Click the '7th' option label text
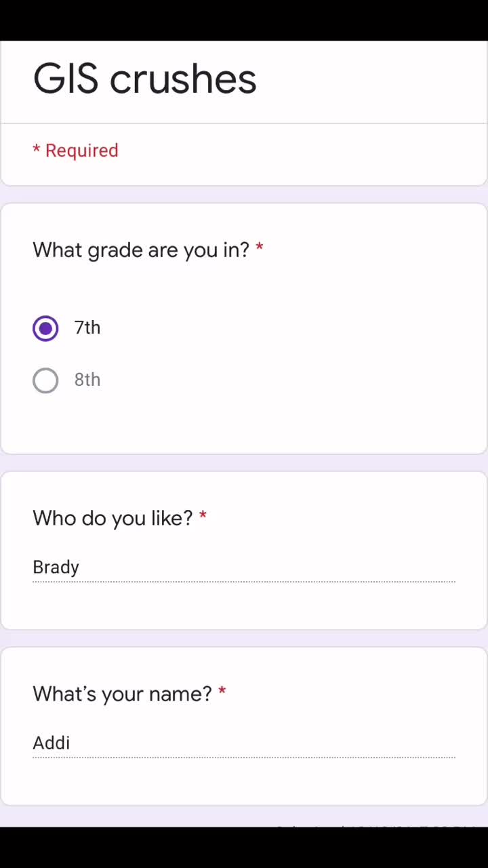This screenshot has height=868, width=488. point(87,328)
